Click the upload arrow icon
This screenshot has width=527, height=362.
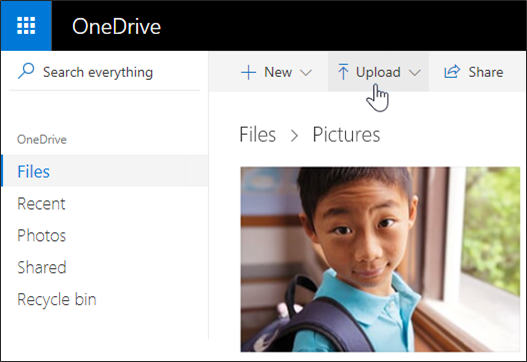tap(343, 72)
